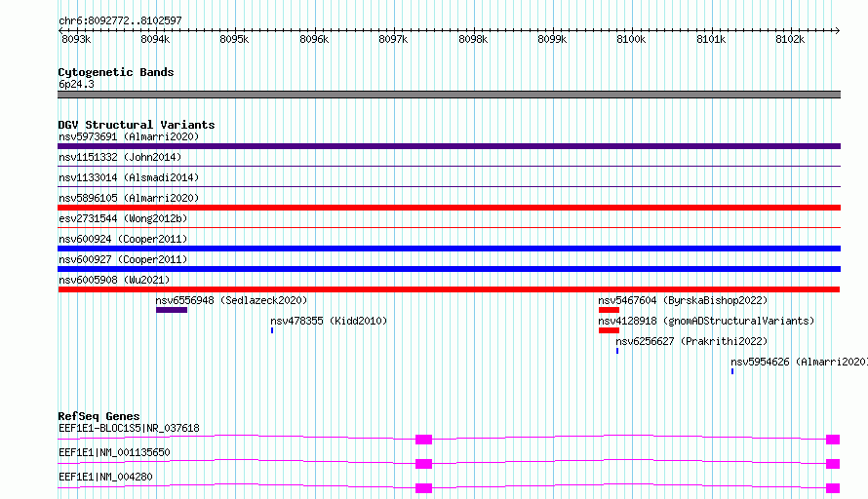Click the short red bar of nsv4128918
Viewport: 868px width, 499px height.
(609, 330)
